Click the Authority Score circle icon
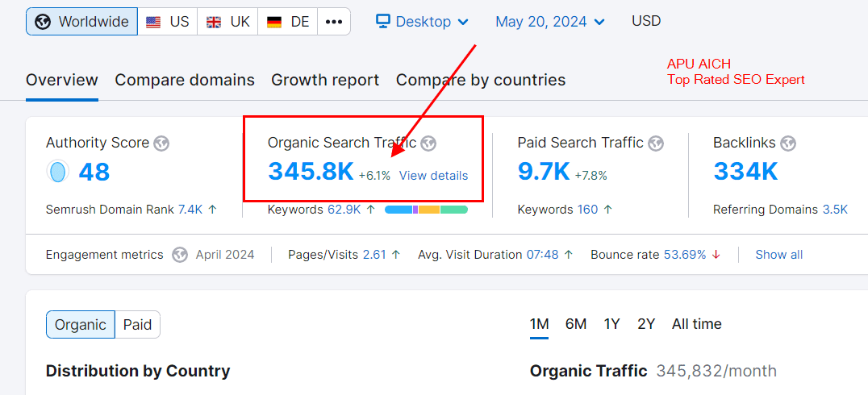Screen dimensions: 868x395 click(x=58, y=172)
